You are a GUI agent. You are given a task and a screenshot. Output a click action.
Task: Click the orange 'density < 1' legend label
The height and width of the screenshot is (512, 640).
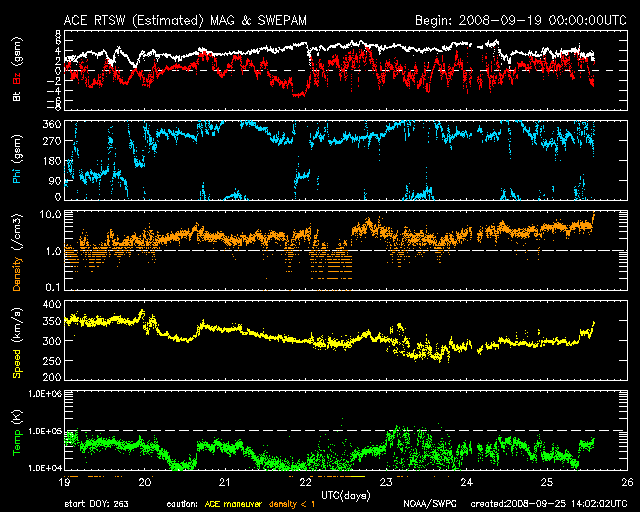tap(292, 504)
